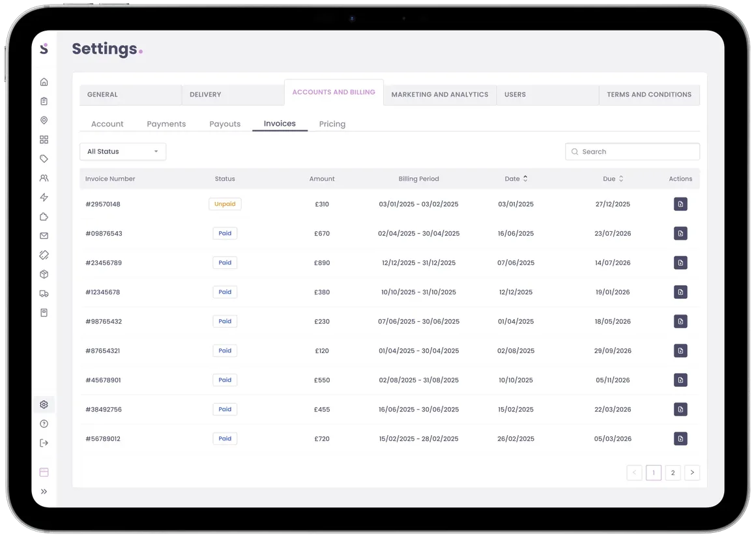This screenshot has width=756, height=538.
Task: Open the document page icon below truck
Action: [44, 313]
